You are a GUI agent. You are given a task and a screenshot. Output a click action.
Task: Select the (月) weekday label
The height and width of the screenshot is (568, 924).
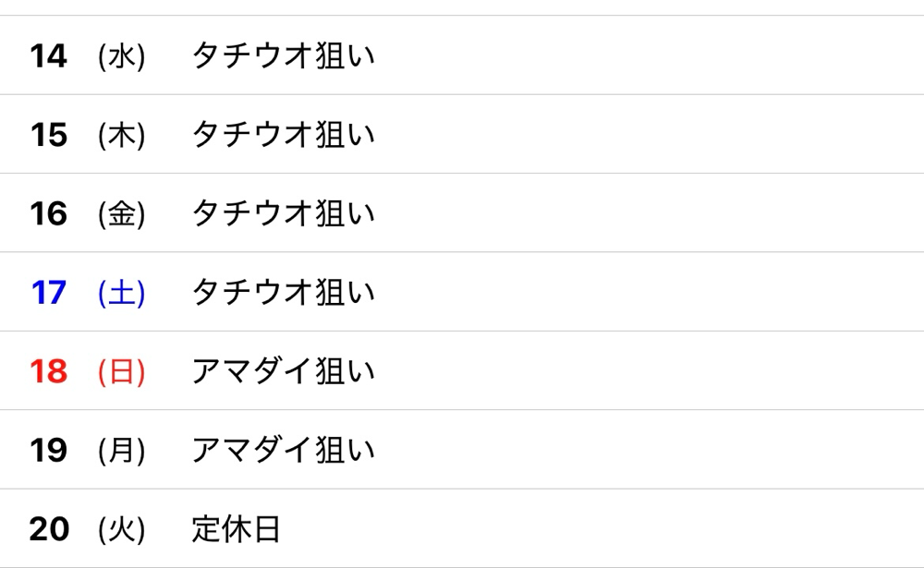pyautogui.click(x=121, y=451)
